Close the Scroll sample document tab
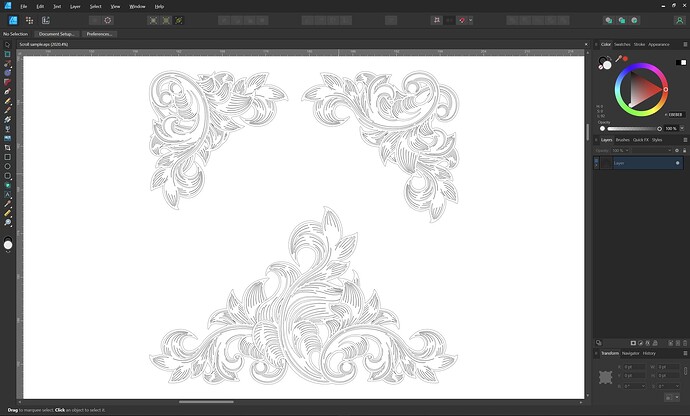 [586, 44]
